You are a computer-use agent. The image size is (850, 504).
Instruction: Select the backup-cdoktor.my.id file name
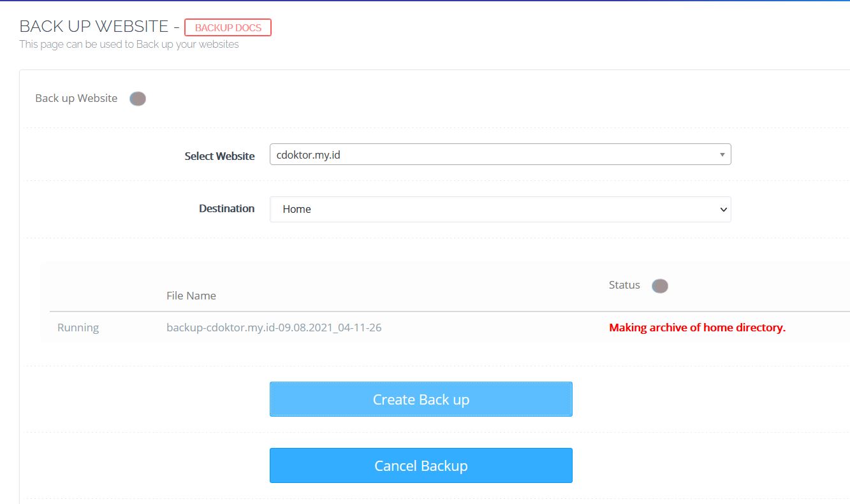(x=273, y=327)
